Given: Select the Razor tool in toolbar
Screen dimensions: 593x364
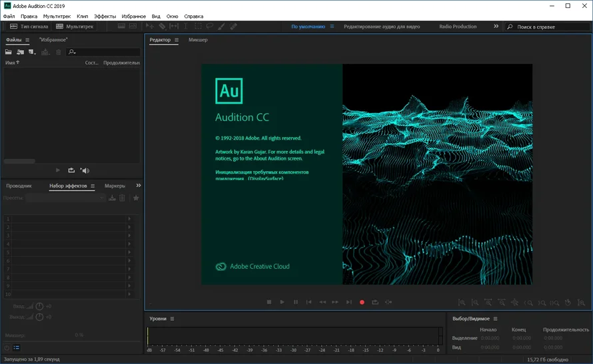Looking at the screenshot, I should (x=162, y=27).
